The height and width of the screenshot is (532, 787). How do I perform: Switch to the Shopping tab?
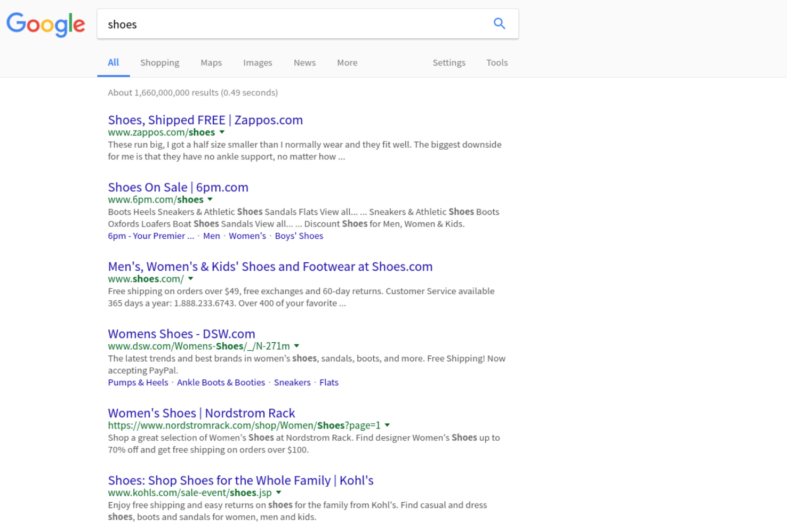pyautogui.click(x=160, y=62)
